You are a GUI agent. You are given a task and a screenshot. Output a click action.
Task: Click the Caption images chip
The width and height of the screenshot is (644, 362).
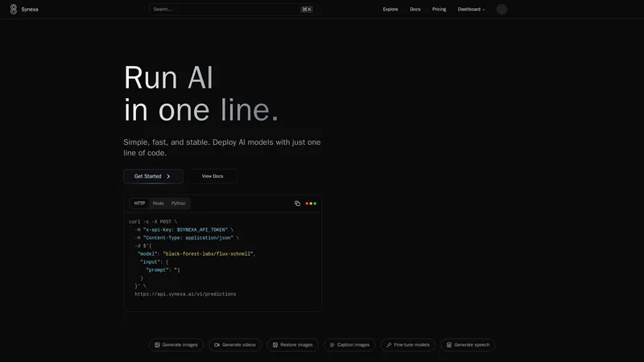click(349, 345)
